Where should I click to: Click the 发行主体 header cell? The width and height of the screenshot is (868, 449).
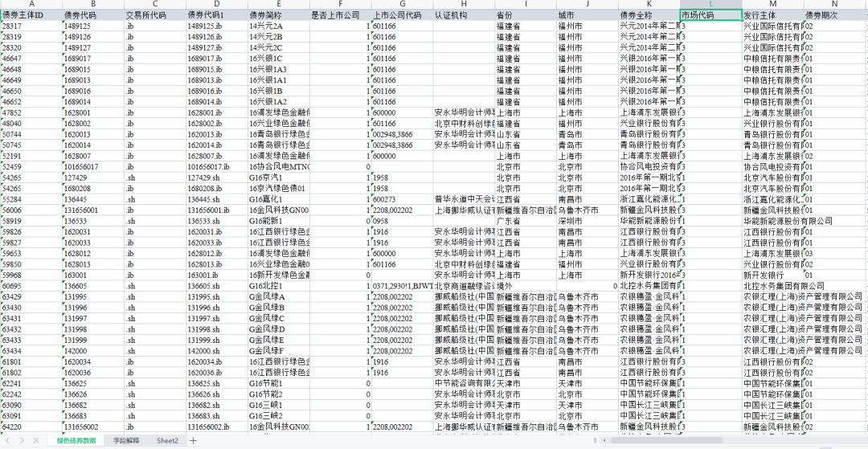pos(773,15)
